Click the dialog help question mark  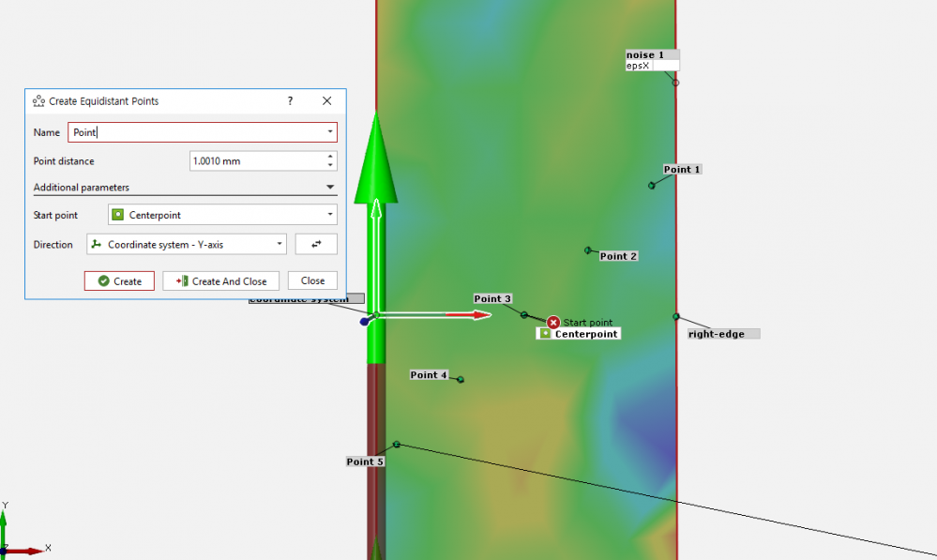[x=290, y=100]
